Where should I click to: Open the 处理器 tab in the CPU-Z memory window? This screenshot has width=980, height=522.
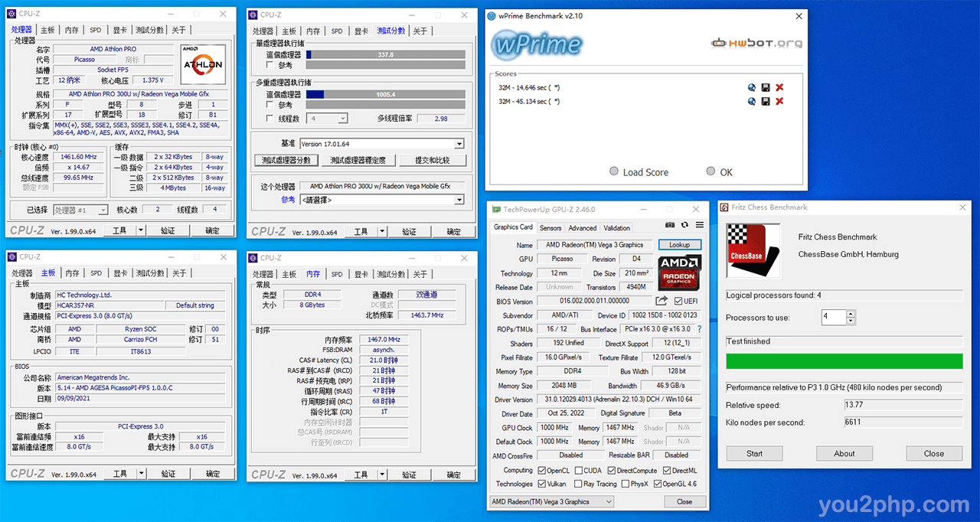tap(263, 274)
